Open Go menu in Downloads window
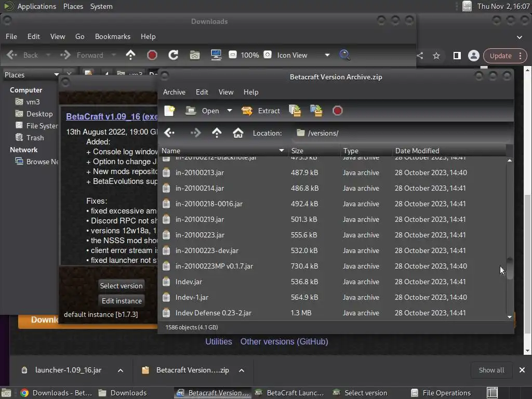532x399 pixels. tap(79, 36)
